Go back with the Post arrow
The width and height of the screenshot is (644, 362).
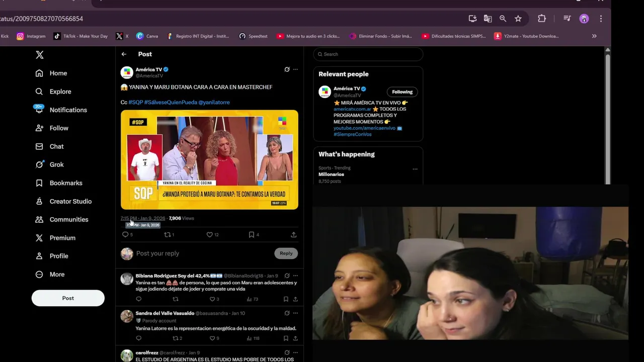click(124, 54)
